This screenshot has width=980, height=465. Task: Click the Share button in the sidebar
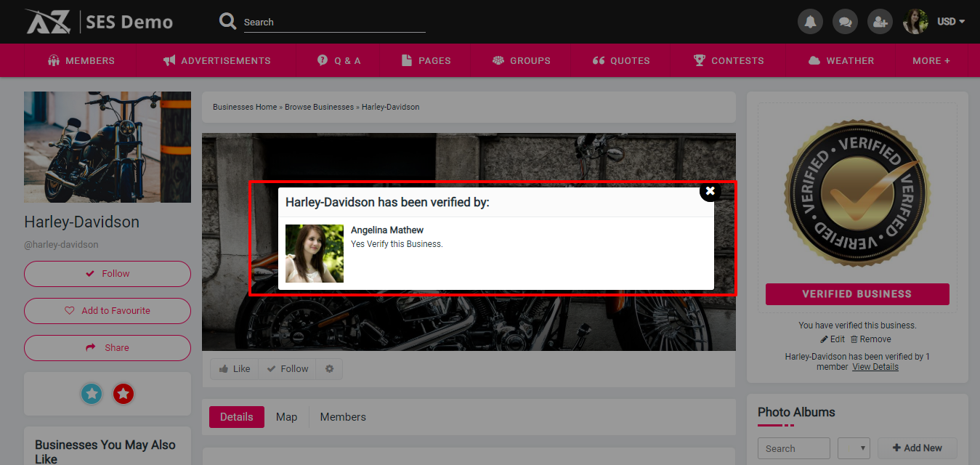(x=108, y=347)
